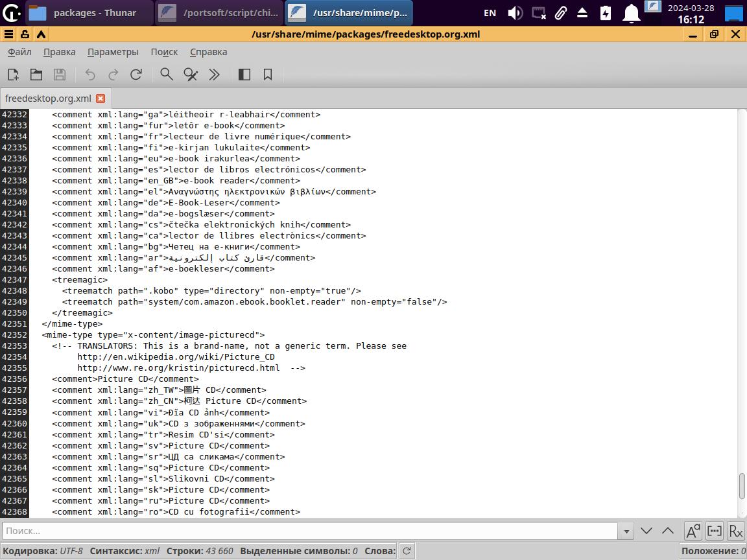
Task: Focus the Поиск... search field
Action: pyautogui.click(x=310, y=530)
